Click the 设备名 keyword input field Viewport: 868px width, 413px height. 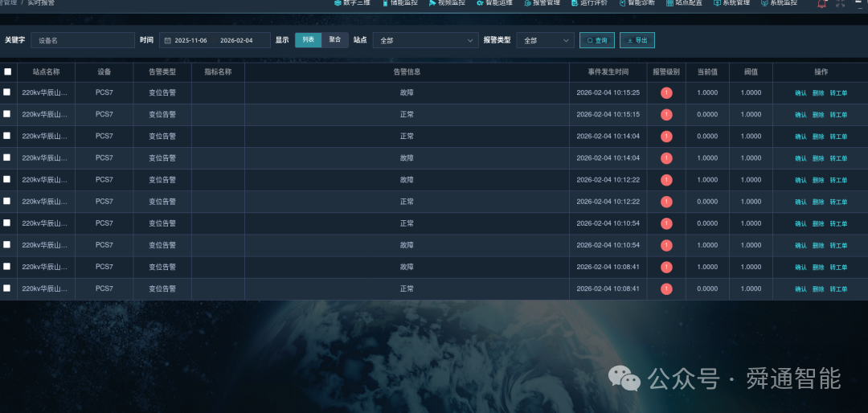point(83,40)
